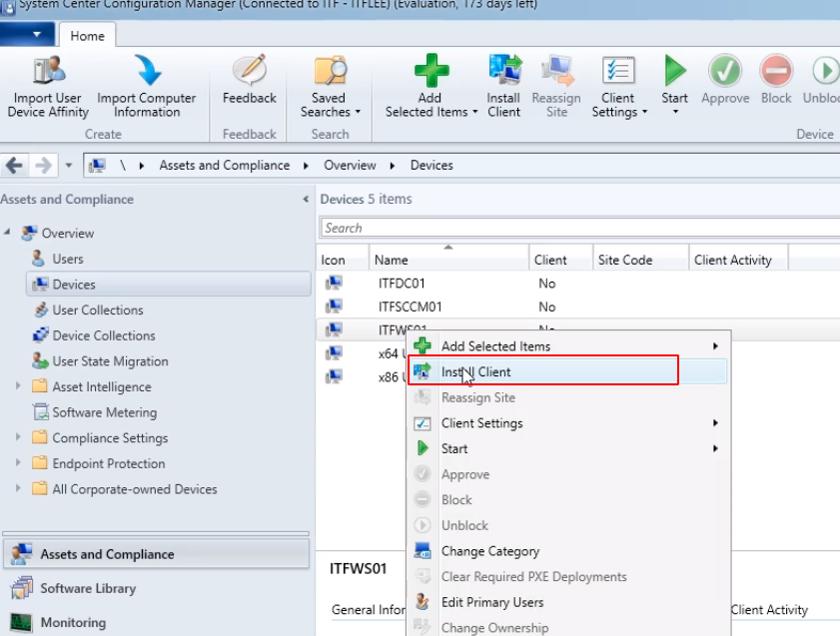Sort by the Site Code column header
The width and height of the screenshot is (840, 636).
(640, 260)
